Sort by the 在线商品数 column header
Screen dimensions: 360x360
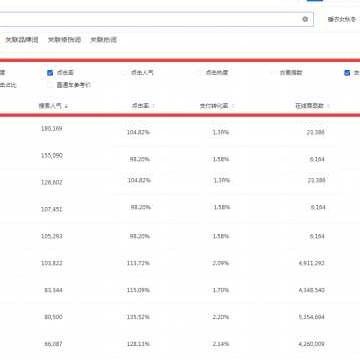click(x=309, y=106)
